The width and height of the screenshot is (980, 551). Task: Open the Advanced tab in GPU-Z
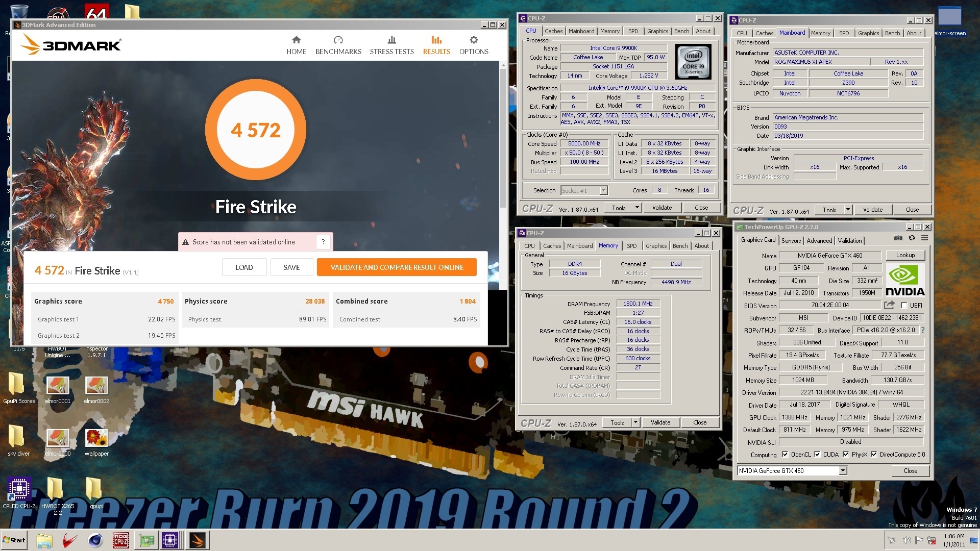point(819,241)
